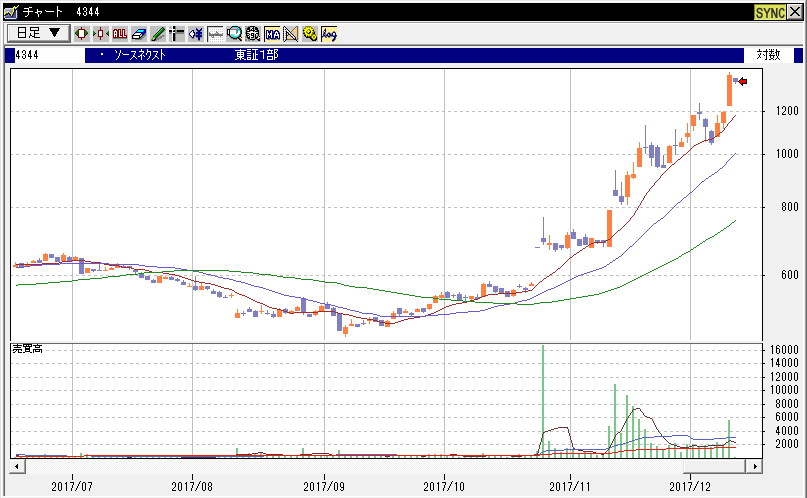This screenshot has height=498, width=807.
Task: Click the yellow gear settings icon
Action: pyautogui.click(x=310, y=33)
